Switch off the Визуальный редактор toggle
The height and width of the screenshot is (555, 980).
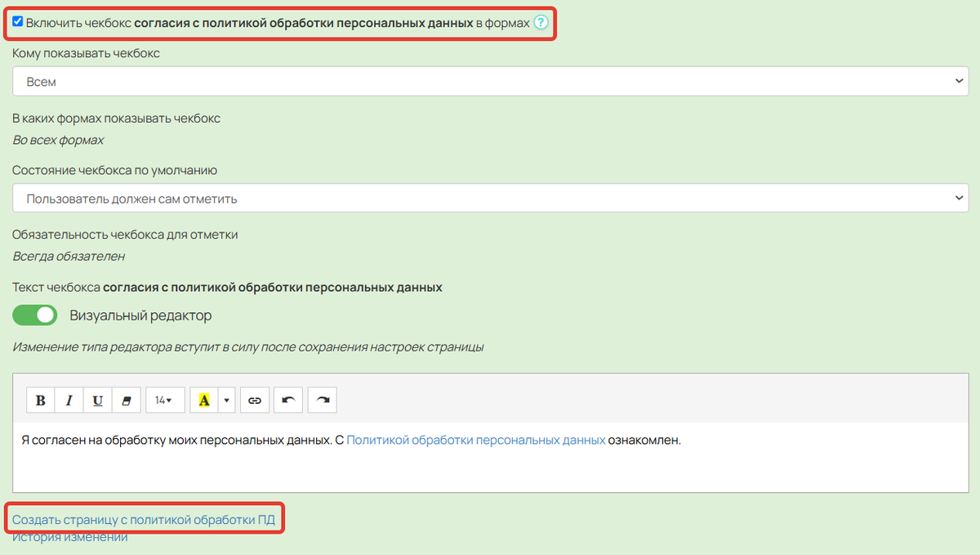(x=35, y=315)
